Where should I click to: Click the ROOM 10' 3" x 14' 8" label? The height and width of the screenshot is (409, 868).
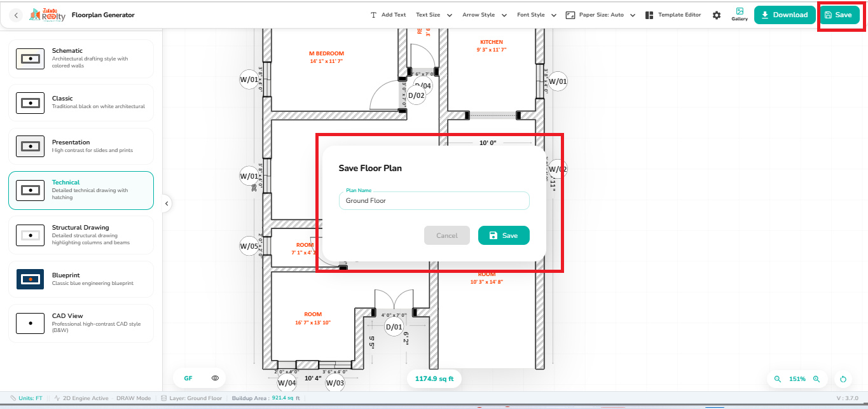(x=487, y=278)
